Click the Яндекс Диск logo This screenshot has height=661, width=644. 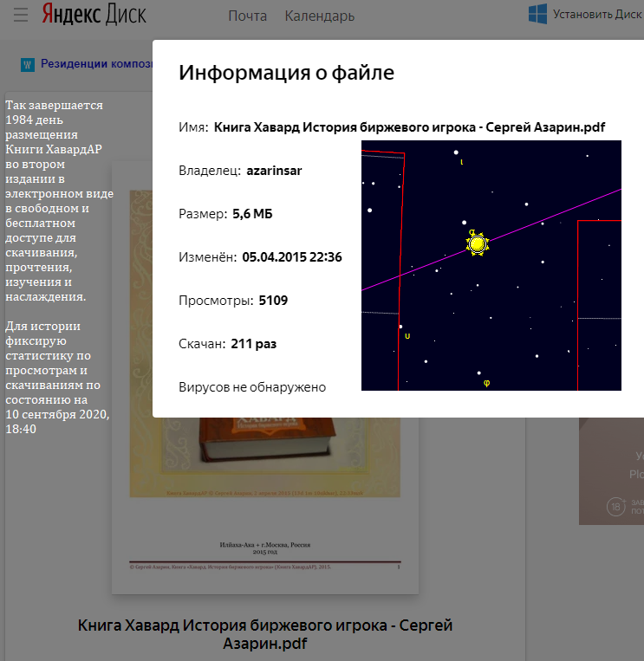point(94,15)
